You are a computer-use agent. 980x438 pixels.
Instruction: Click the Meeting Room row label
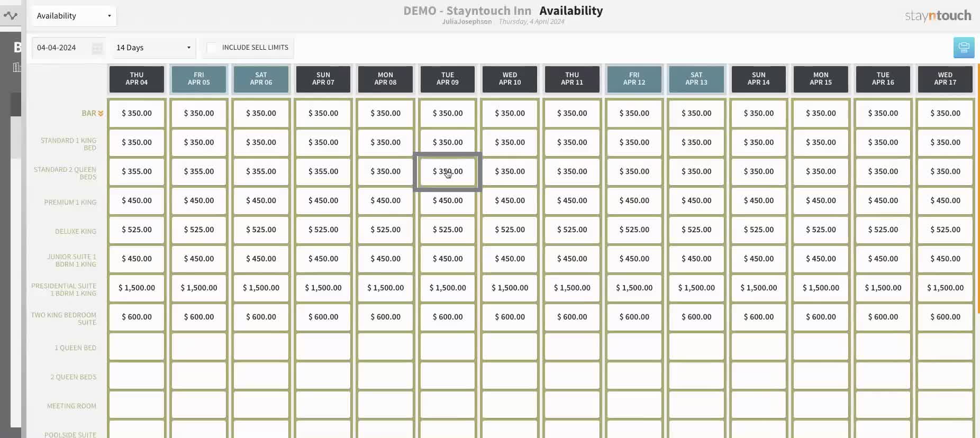pyautogui.click(x=72, y=406)
